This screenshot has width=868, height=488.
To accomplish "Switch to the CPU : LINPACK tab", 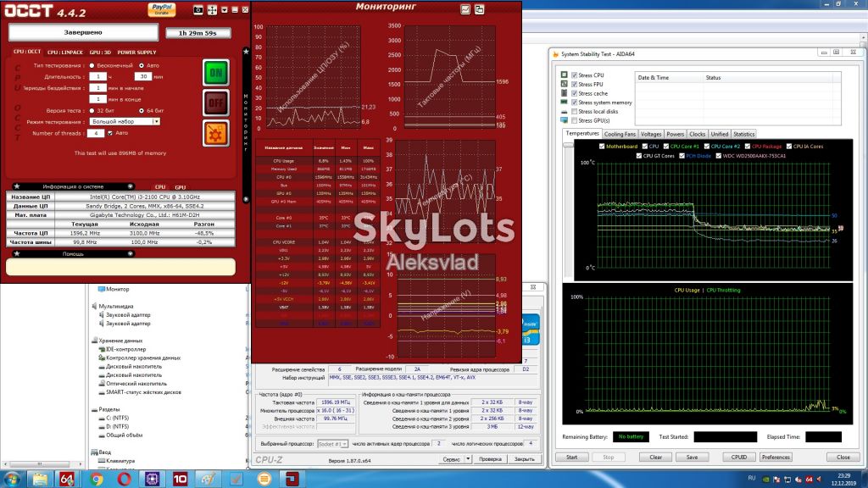I will point(64,52).
